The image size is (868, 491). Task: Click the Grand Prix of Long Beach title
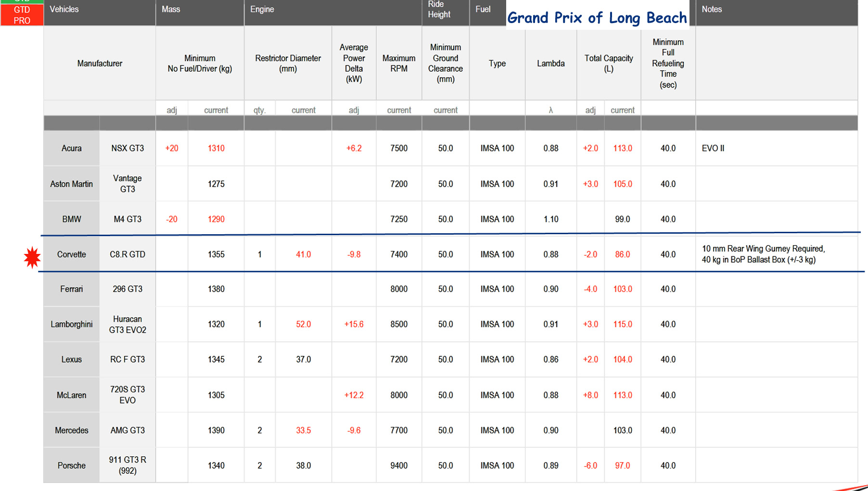point(597,18)
